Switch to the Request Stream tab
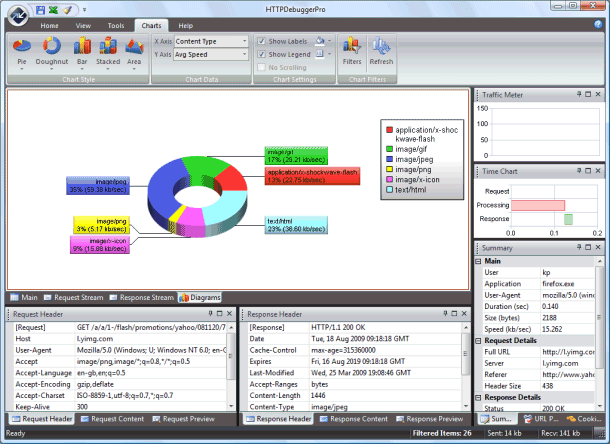The width and height of the screenshot is (610, 444). point(74,297)
